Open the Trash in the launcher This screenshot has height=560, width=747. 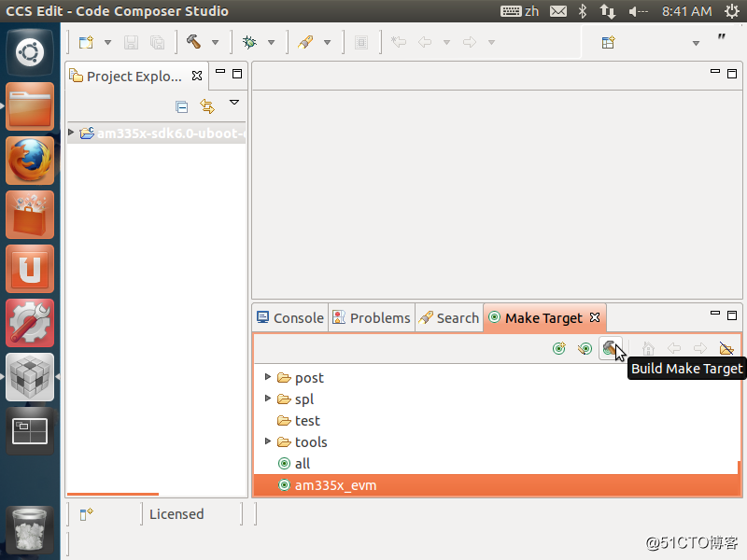[x=30, y=529]
